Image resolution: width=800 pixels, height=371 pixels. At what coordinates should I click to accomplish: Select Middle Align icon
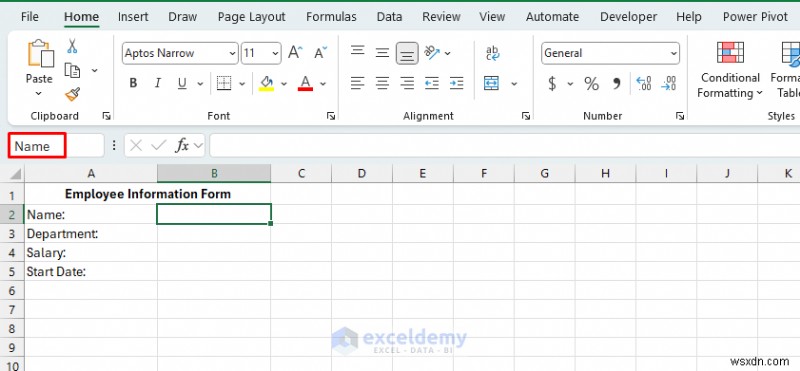[x=382, y=53]
